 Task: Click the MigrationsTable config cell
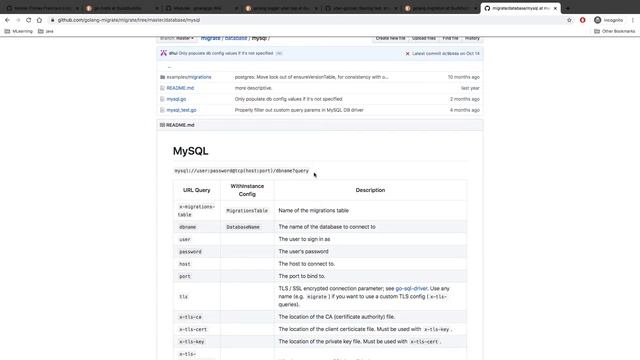[247, 211]
